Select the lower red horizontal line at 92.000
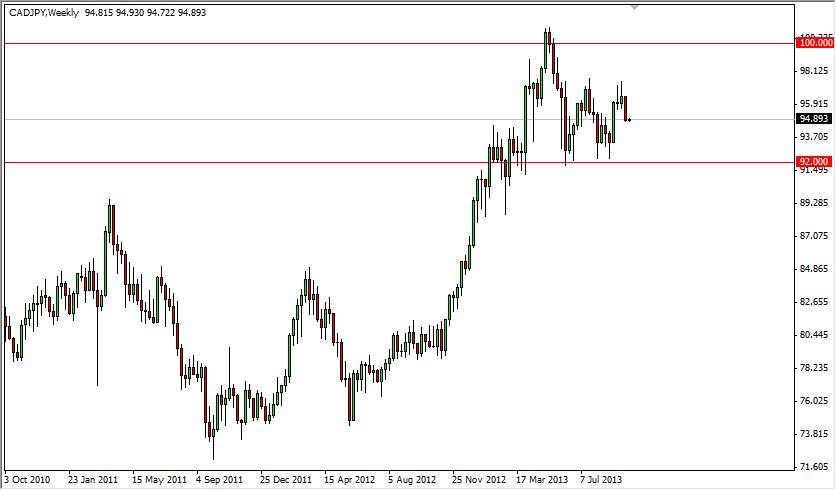Image resolution: width=836 pixels, height=490 pixels. pyautogui.click(x=400, y=163)
